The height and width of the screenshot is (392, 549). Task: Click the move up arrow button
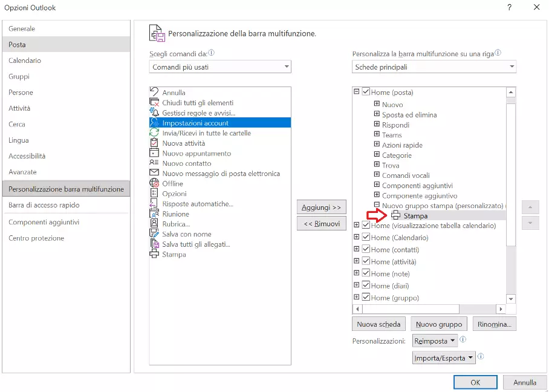530,207
